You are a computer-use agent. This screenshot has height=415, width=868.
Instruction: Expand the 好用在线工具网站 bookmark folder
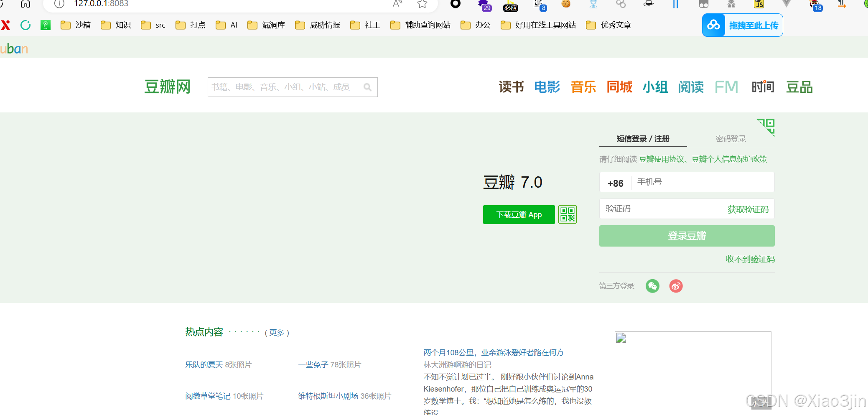(x=538, y=25)
